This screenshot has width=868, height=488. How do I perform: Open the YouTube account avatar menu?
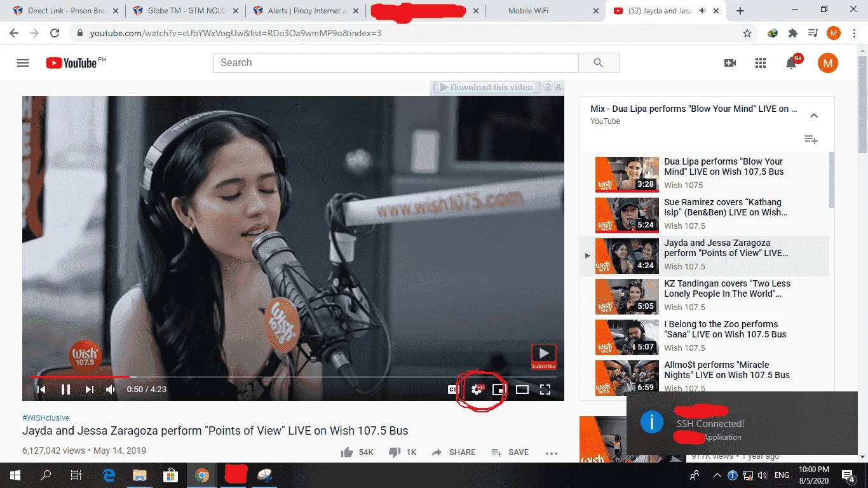coord(828,63)
